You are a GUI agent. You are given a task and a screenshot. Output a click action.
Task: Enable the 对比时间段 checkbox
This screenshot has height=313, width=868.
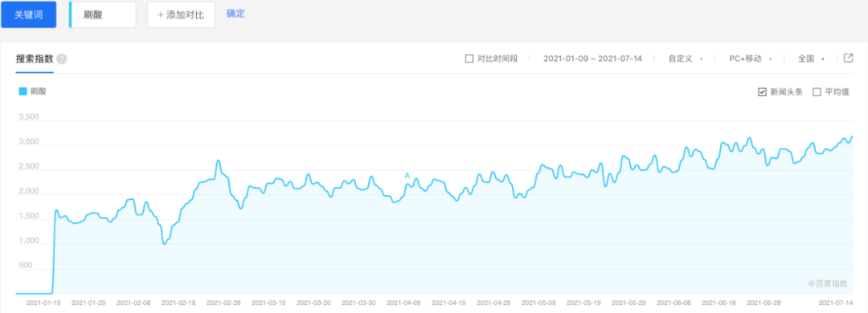coord(469,59)
